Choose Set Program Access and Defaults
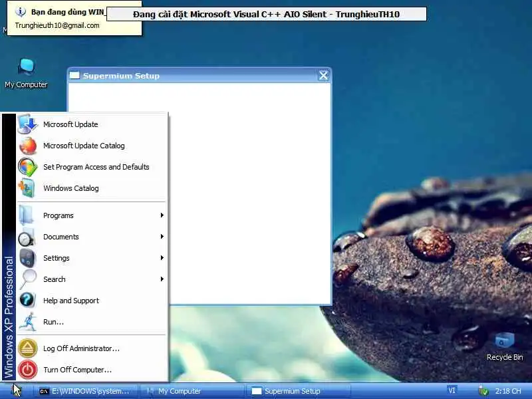The width and height of the screenshot is (532, 399). coord(92,167)
